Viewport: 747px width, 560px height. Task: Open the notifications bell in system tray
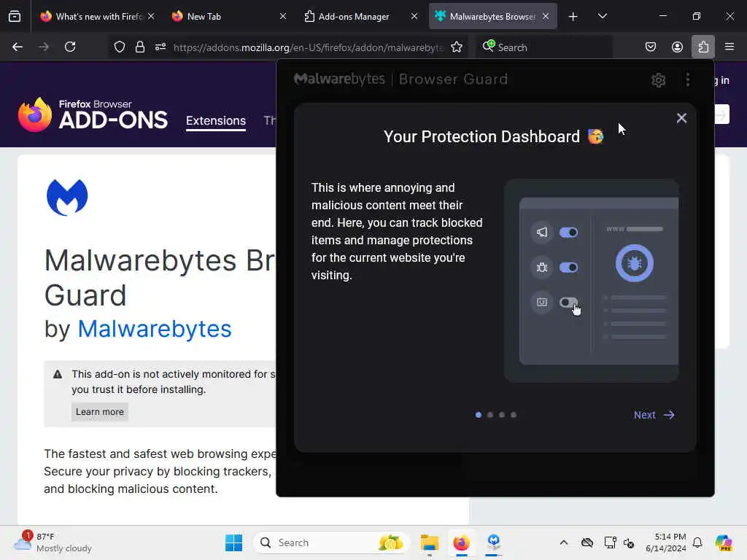(697, 542)
